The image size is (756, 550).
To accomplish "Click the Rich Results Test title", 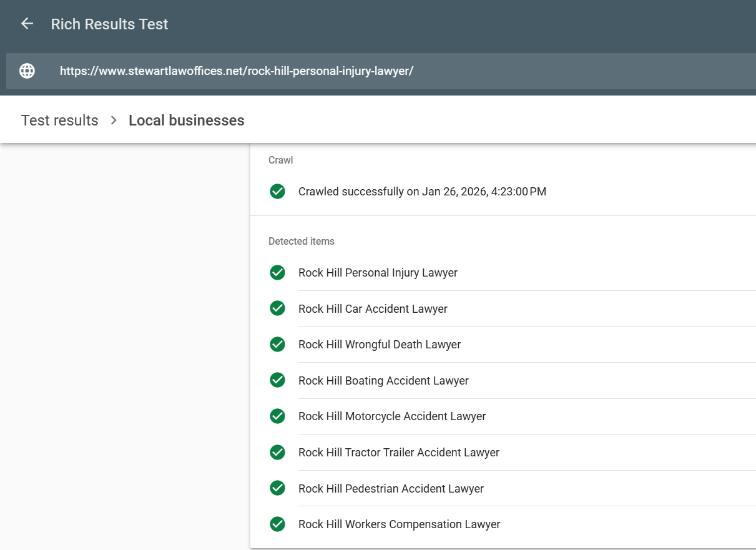I will click(x=109, y=24).
